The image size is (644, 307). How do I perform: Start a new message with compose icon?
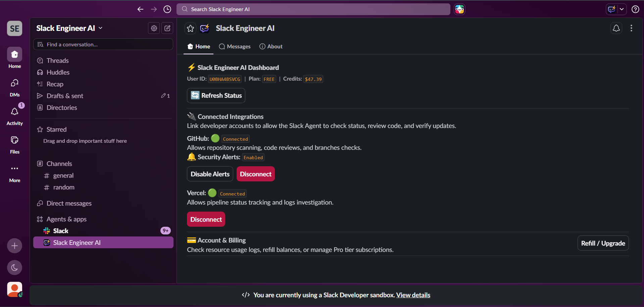pos(167,28)
